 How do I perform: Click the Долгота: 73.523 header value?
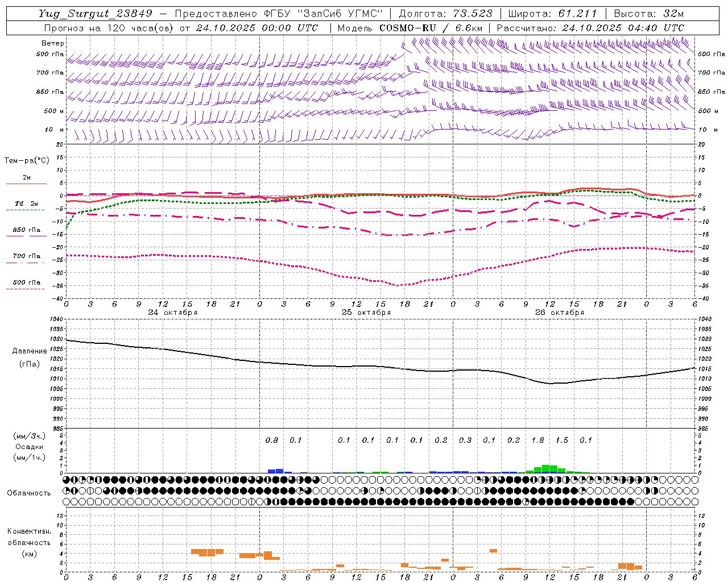click(445, 14)
